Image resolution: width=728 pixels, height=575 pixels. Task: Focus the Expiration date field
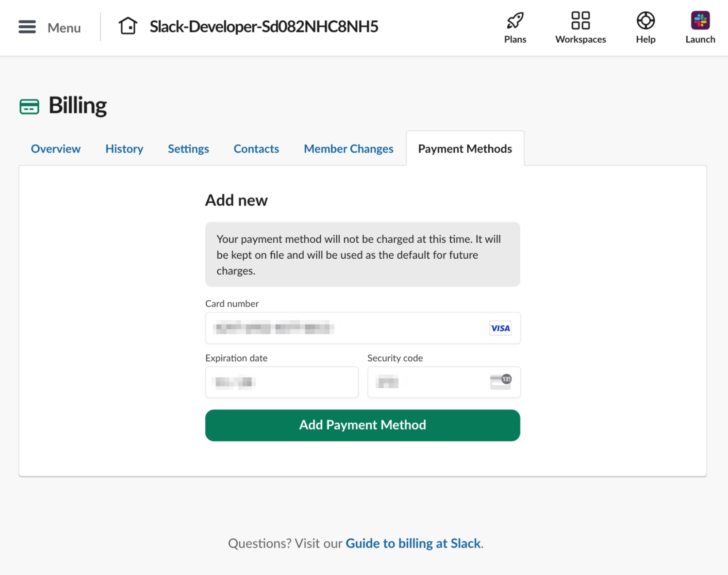(x=282, y=382)
